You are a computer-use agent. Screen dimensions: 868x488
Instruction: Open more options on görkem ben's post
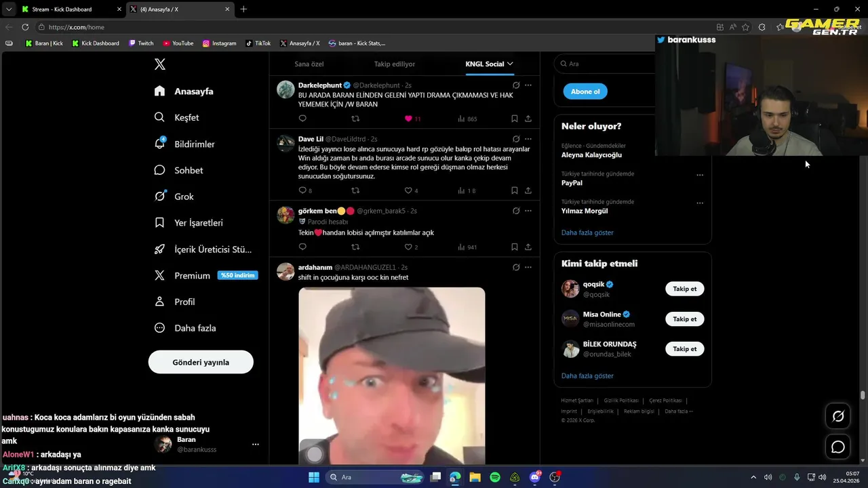[528, 211]
